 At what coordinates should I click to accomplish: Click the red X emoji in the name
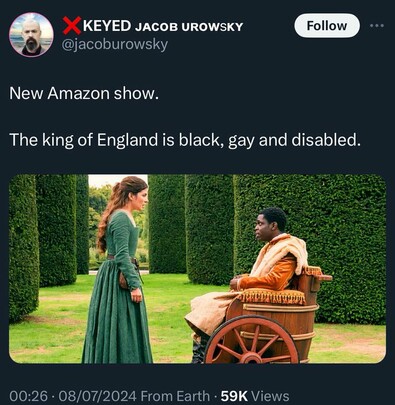pyautogui.click(x=72, y=25)
